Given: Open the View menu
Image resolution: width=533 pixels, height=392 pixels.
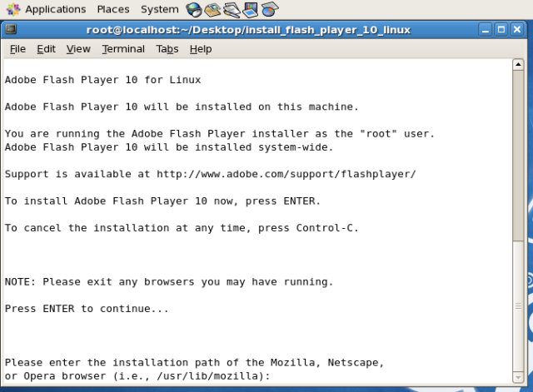Looking at the screenshot, I should [78, 49].
